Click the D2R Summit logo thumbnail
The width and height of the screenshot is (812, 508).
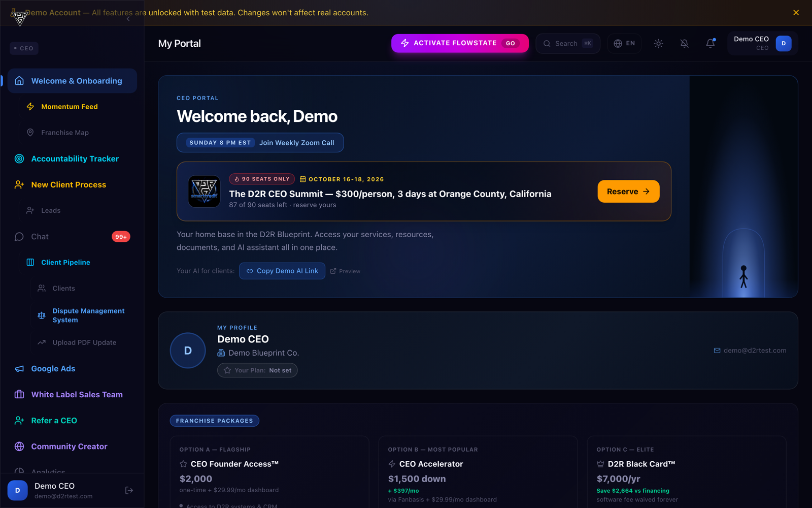205,192
